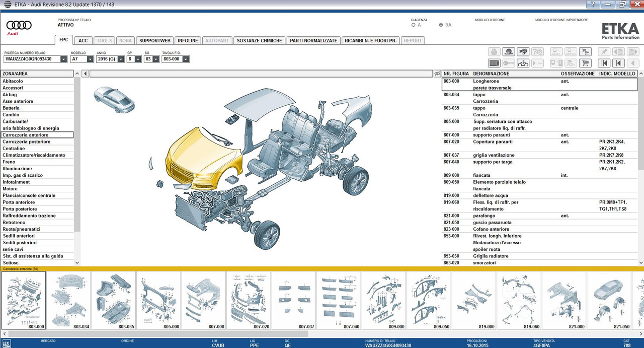
Task: Click the binoculars search icon
Action: [x=523, y=51]
